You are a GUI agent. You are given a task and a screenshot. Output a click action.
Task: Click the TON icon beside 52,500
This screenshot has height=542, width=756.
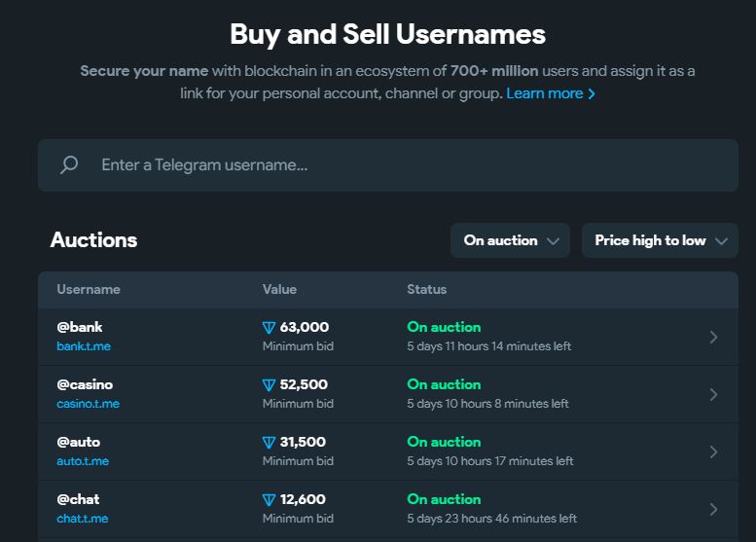coord(270,385)
